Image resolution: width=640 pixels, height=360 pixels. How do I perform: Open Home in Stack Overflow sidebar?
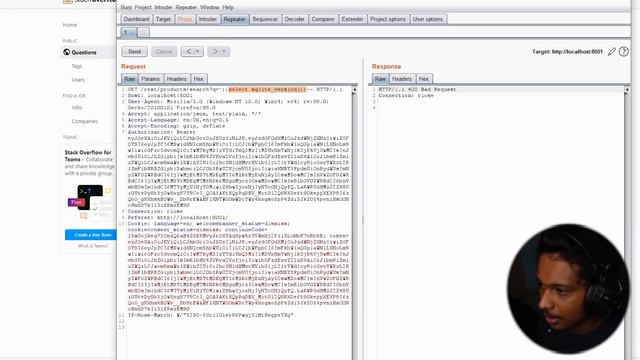(x=70, y=25)
